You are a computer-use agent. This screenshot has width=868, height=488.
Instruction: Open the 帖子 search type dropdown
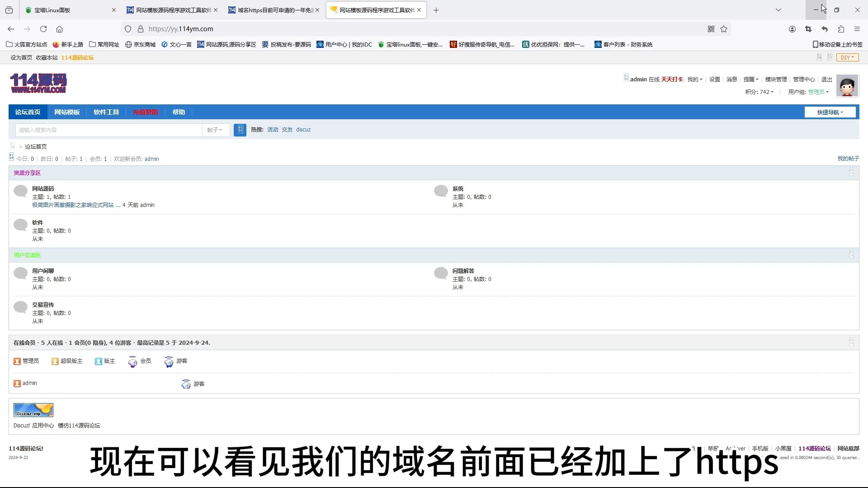(x=215, y=130)
